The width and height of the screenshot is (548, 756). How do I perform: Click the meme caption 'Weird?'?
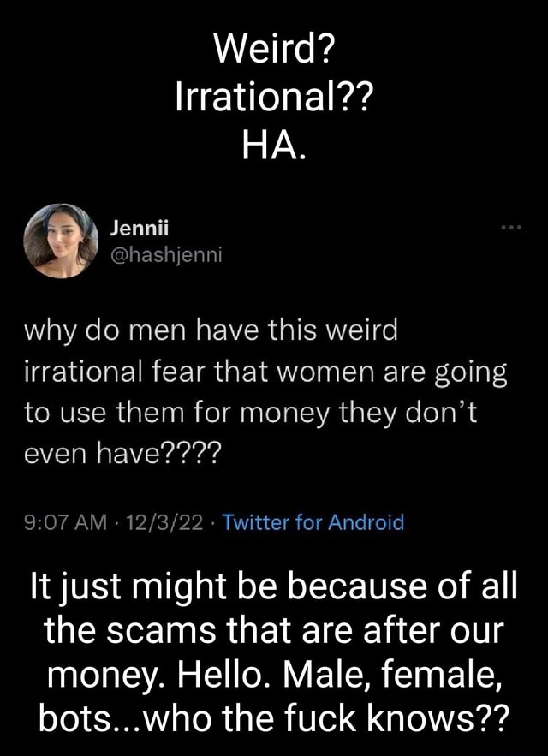point(273,52)
